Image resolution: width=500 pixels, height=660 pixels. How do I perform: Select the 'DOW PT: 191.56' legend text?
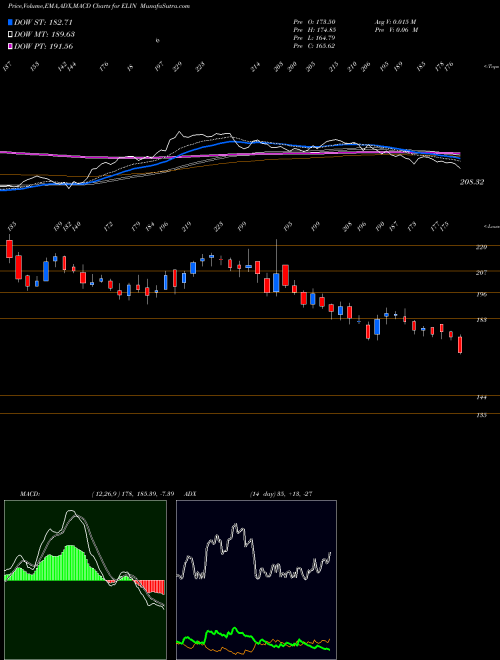(x=44, y=46)
